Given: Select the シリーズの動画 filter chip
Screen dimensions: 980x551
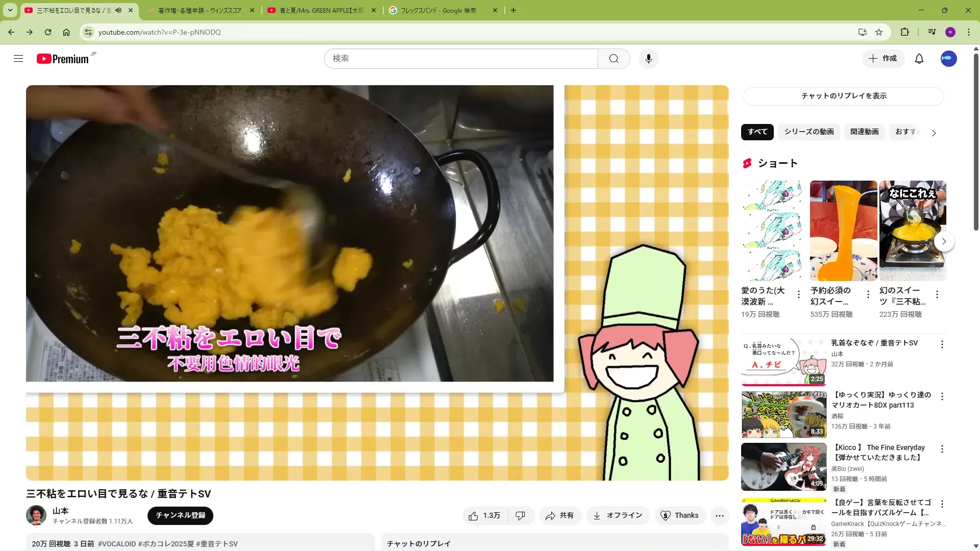Looking at the screenshot, I should tap(809, 132).
